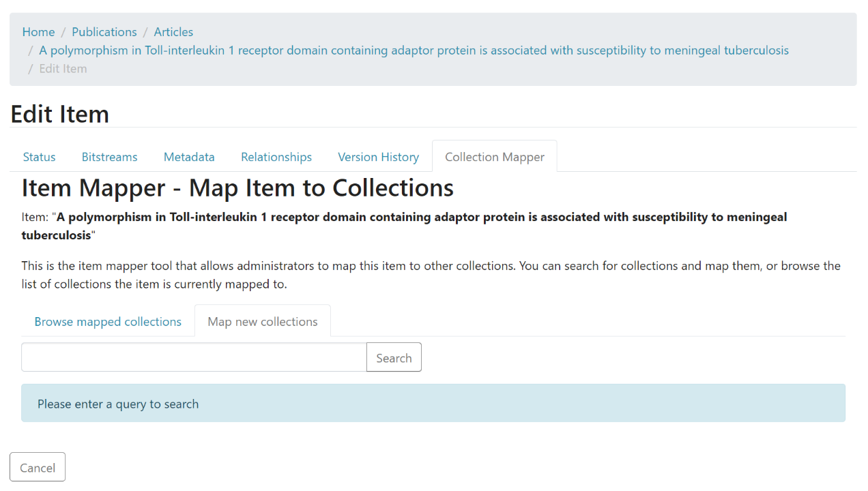Screen dimensions: 868x491
Task: Click the bold item title below the Item Mapper heading
Action: click(421, 218)
